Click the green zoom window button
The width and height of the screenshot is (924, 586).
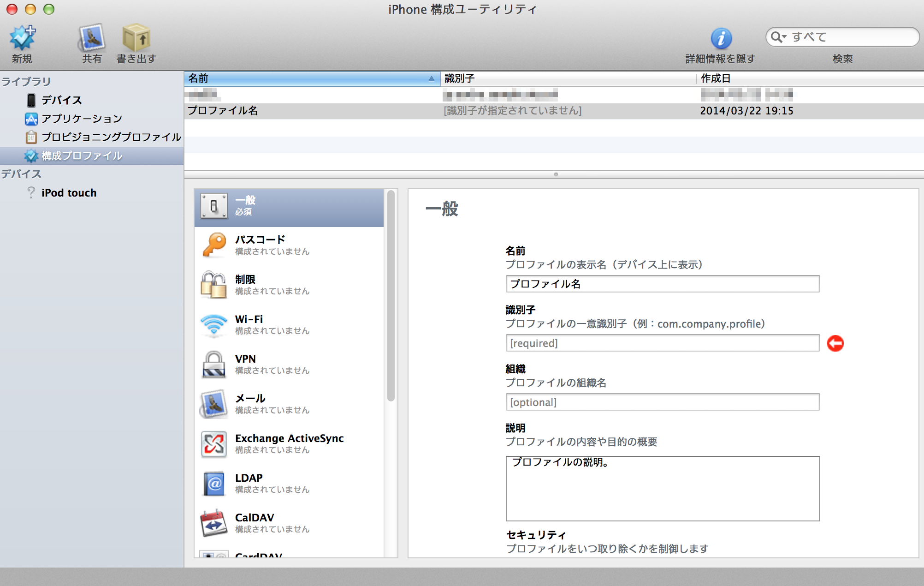(49, 9)
